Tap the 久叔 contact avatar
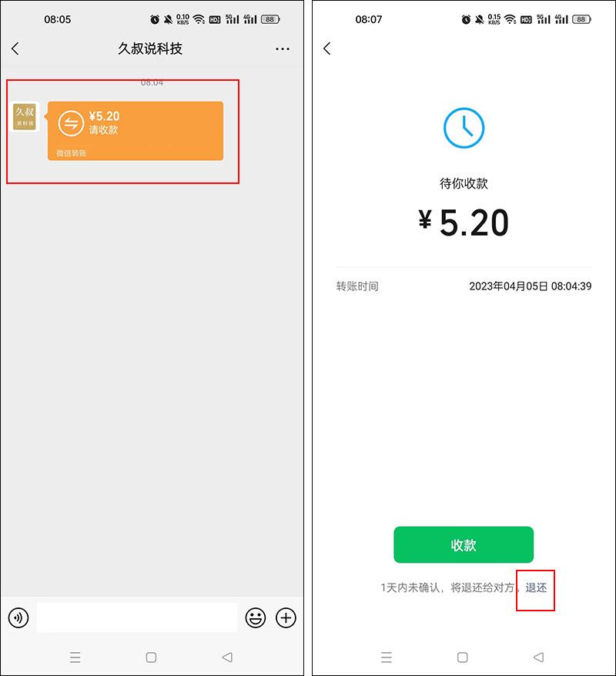This screenshot has height=676, width=616. point(25,116)
